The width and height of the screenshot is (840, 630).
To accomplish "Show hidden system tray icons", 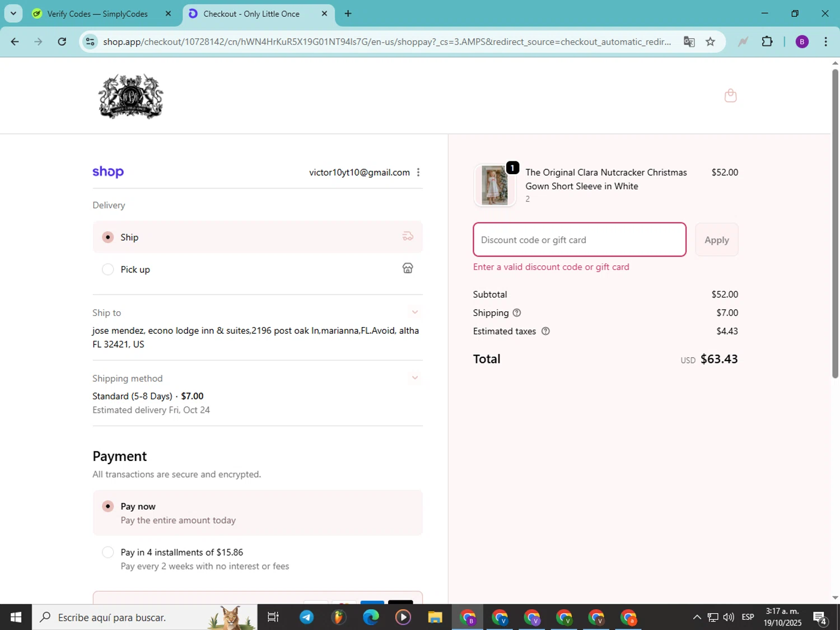I will pos(697,617).
